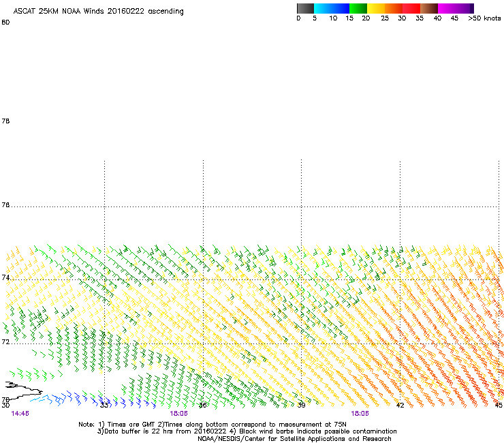Click the longitude label '42'
Viewport: 504px width, 443px height.
click(400, 406)
